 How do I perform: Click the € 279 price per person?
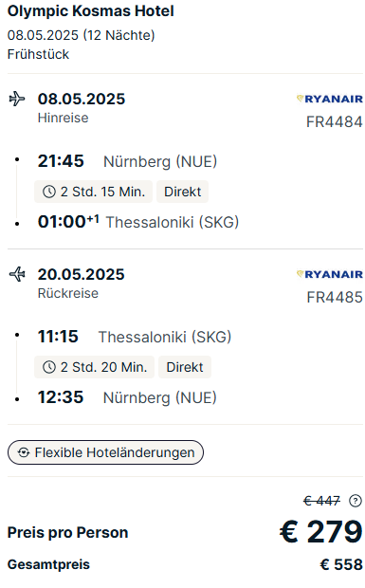pos(320,532)
